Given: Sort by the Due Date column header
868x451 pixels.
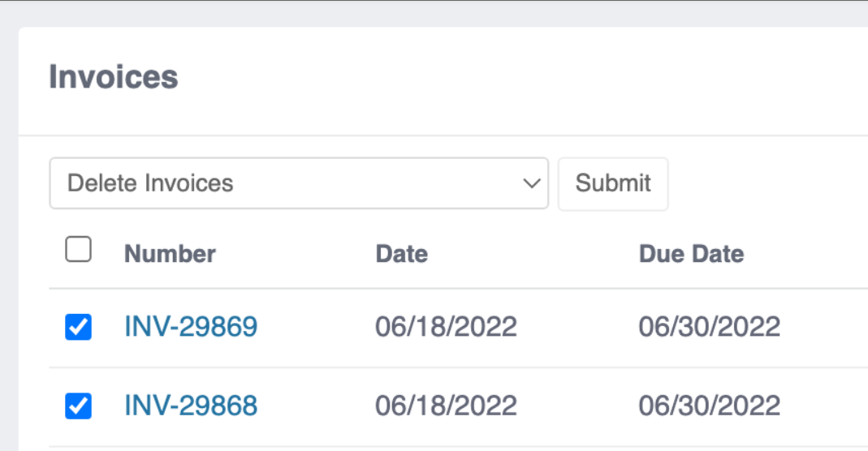Looking at the screenshot, I should (x=691, y=254).
